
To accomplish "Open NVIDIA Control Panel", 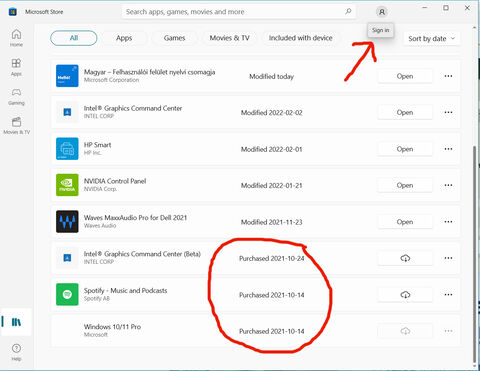I will pyautogui.click(x=405, y=185).
